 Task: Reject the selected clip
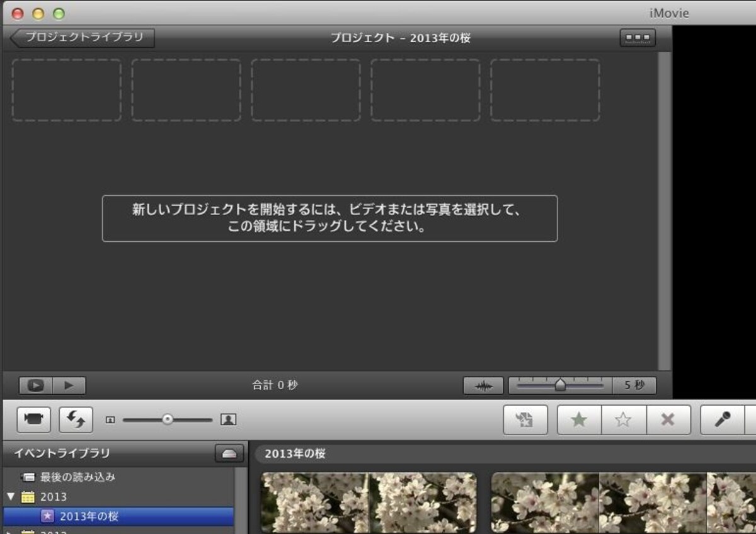tap(668, 420)
